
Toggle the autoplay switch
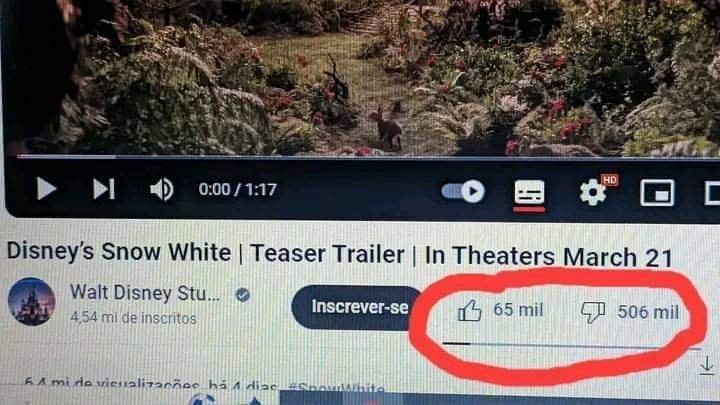point(463,191)
